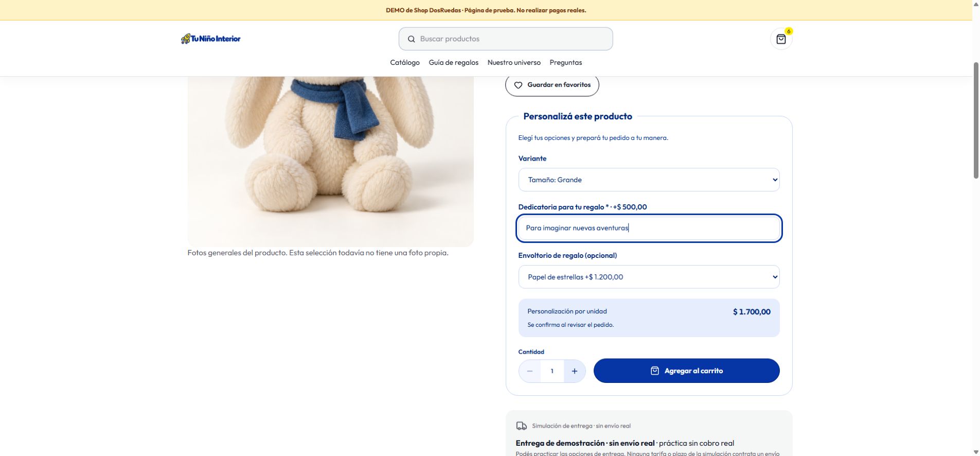
Task: Click the $ 1.700,00 personalization total
Action: click(x=752, y=312)
